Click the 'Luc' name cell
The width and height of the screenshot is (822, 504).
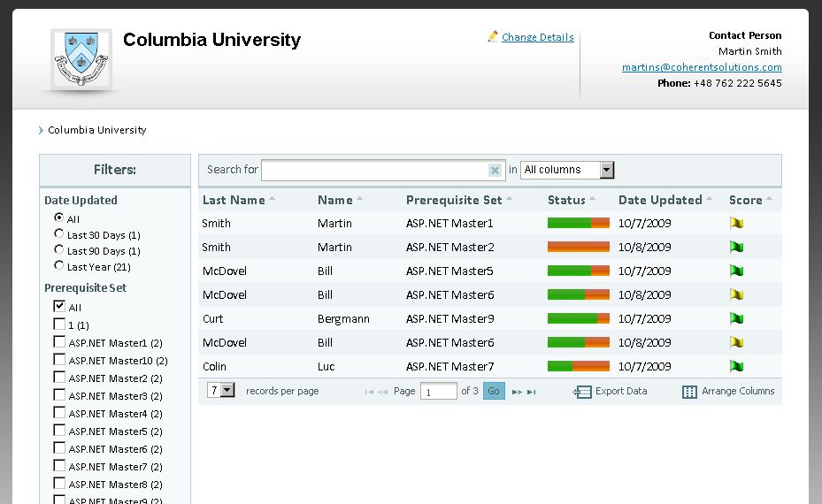(326, 366)
